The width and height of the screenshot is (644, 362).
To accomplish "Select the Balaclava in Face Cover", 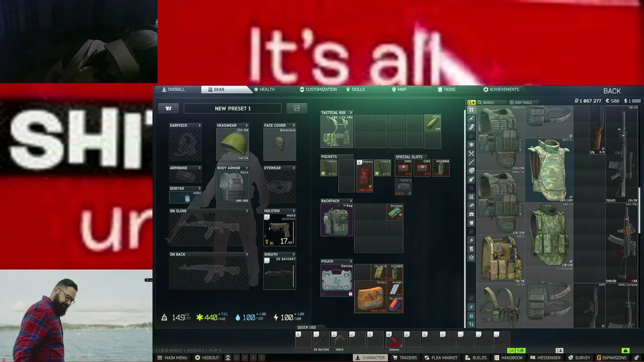I will coord(280,144).
